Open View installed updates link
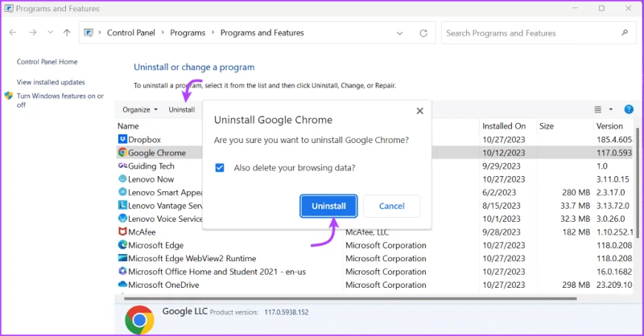 tap(51, 82)
